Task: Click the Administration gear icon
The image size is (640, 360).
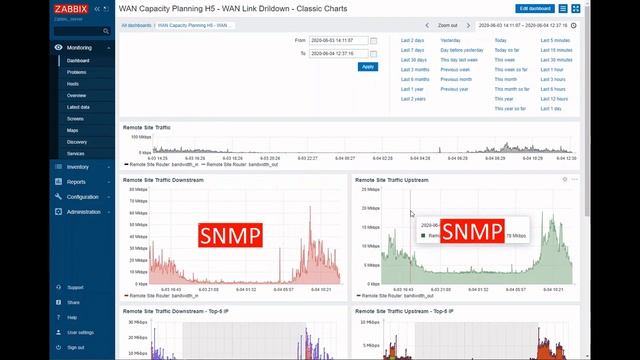Action: [59, 212]
